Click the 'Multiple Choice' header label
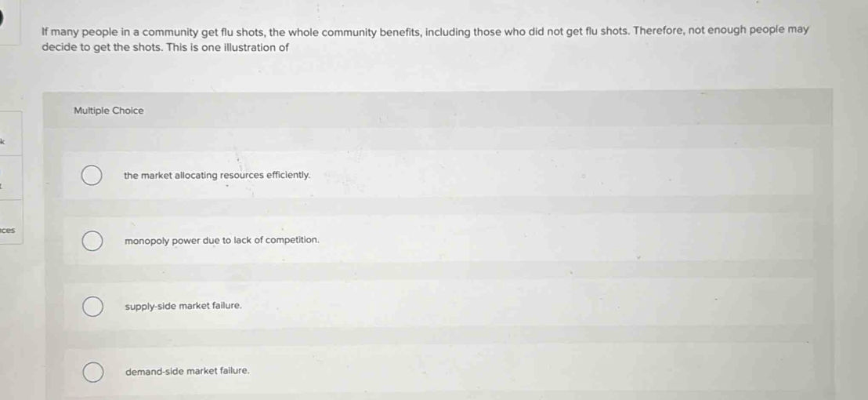This screenshot has width=868, height=400. pyautogui.click(x=108, y=111)
